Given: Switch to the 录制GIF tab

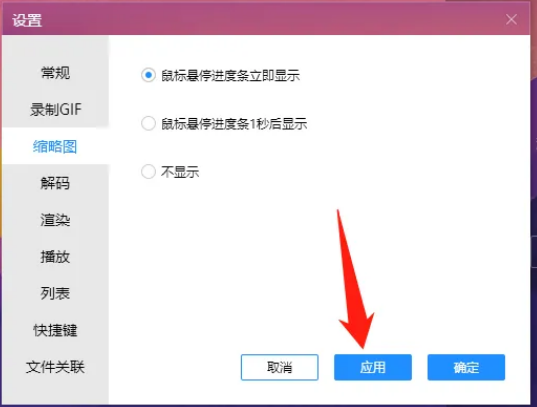Looking at the screenshot, I should click(x=55, y=110).
